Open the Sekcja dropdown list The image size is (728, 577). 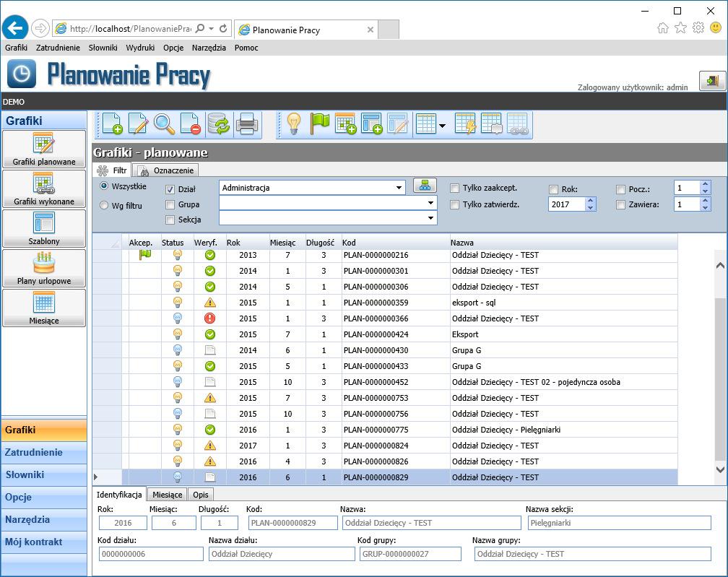tap(430, 217)
